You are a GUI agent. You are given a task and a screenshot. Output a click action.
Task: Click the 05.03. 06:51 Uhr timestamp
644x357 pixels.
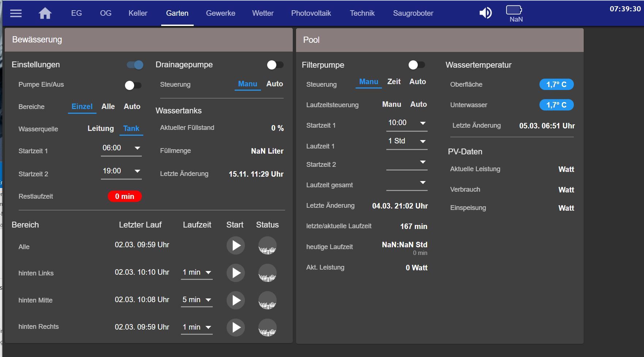[547, 126]
